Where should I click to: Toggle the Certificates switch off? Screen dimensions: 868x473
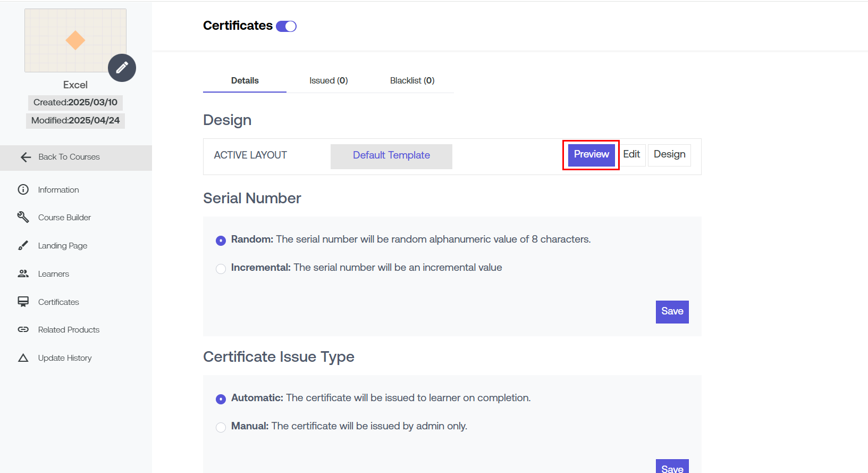click(286, 26)
